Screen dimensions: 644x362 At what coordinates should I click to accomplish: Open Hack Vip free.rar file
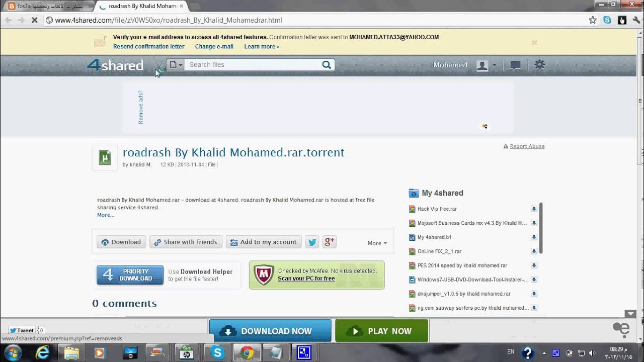point(437,209)
